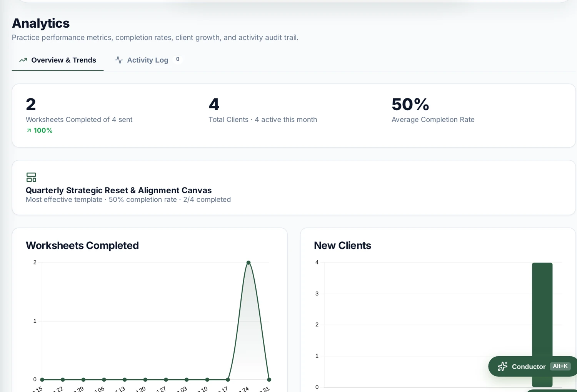Click the trend-line icon beside Overview & Trends
This screenshot has height=392, width=577.
pyautogui.click(x=23, y=60)
